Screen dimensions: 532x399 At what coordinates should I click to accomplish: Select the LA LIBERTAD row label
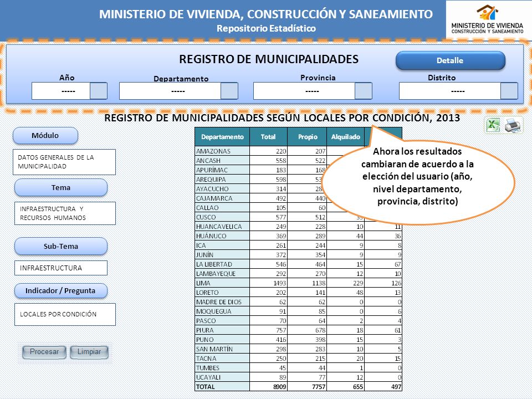(222, 264)
